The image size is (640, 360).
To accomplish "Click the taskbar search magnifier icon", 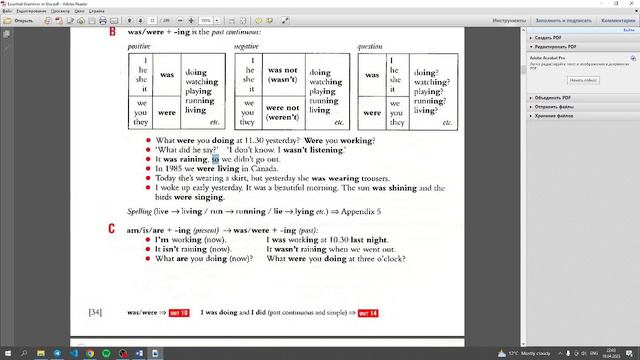I will click(x=24, y=353).
